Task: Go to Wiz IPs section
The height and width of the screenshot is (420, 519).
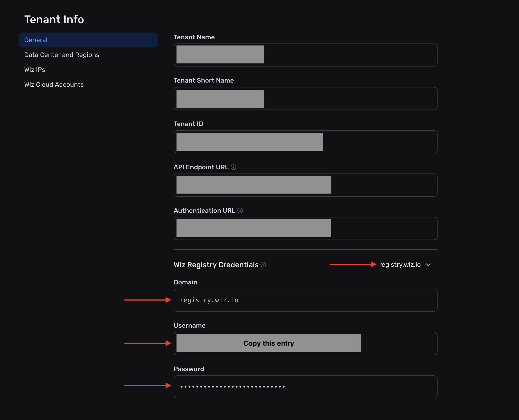Action: tap(35, 70)
